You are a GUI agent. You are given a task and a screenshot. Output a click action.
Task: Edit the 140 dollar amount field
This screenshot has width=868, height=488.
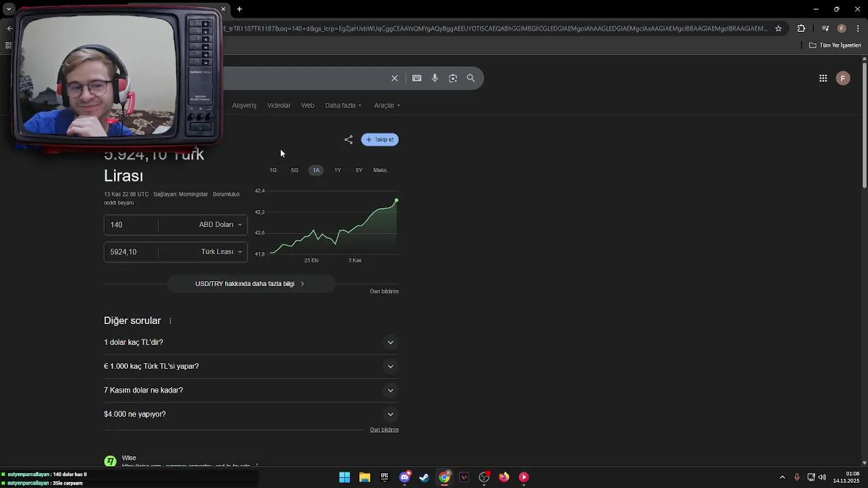131,224
